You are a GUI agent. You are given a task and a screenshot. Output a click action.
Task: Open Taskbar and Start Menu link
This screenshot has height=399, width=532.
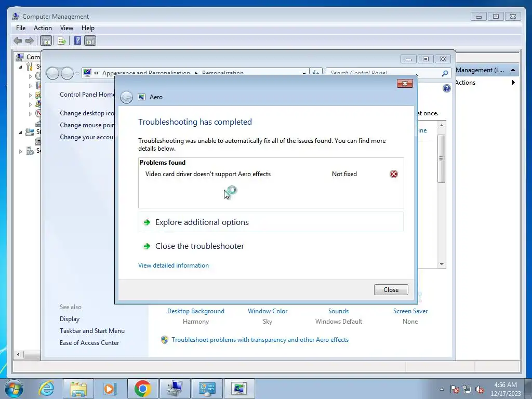point(92,331)
